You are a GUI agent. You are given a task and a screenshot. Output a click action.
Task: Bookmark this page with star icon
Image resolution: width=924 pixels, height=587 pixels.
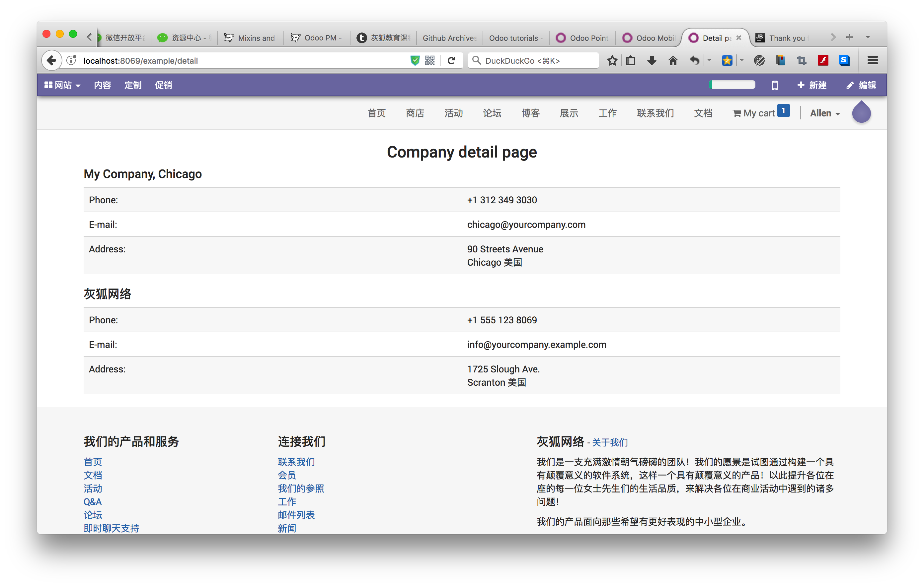[x=612, y=61]
